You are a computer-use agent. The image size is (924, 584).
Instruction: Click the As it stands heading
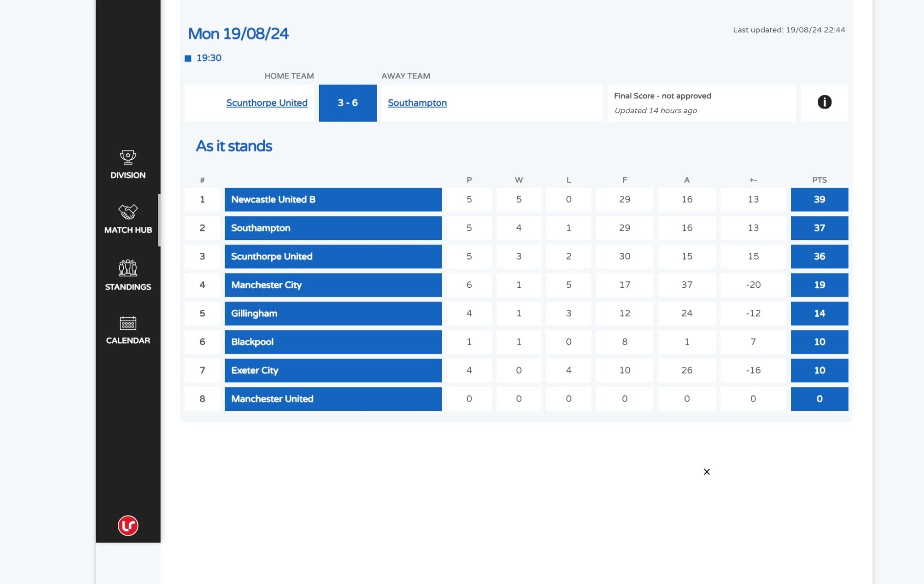coord(234,146)
